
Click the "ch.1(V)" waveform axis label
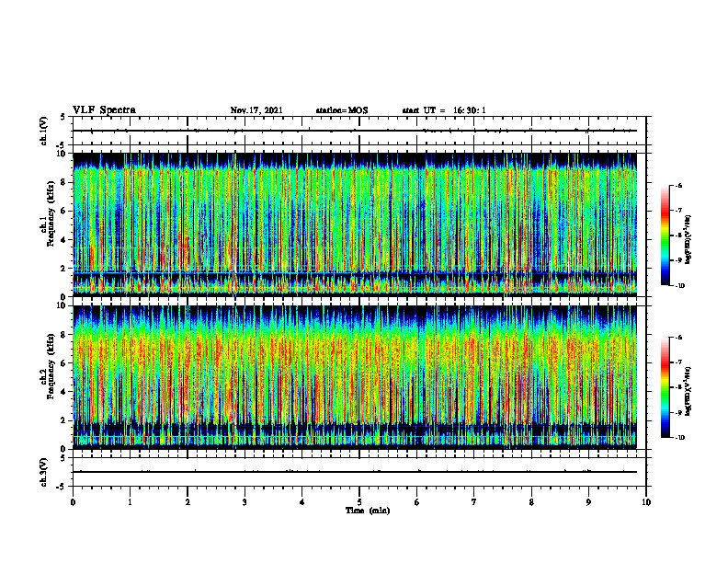[44, 131]
